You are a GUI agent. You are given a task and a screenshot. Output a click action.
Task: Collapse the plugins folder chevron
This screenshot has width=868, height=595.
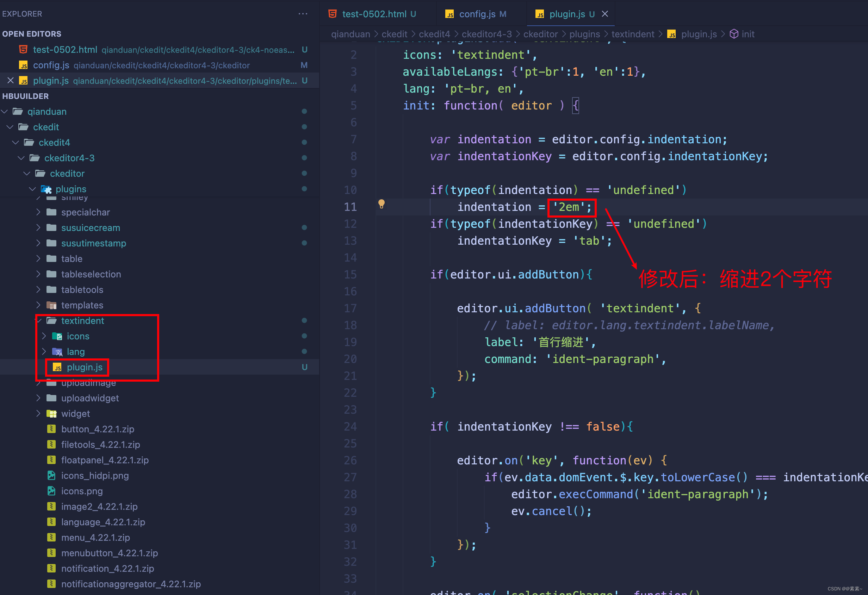[x=32, y=189]
